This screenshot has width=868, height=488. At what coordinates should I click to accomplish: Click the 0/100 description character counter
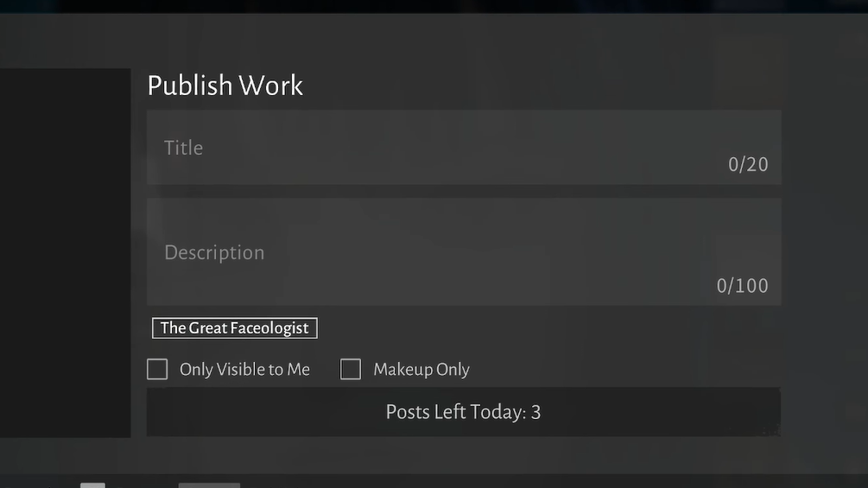point(742,286)
